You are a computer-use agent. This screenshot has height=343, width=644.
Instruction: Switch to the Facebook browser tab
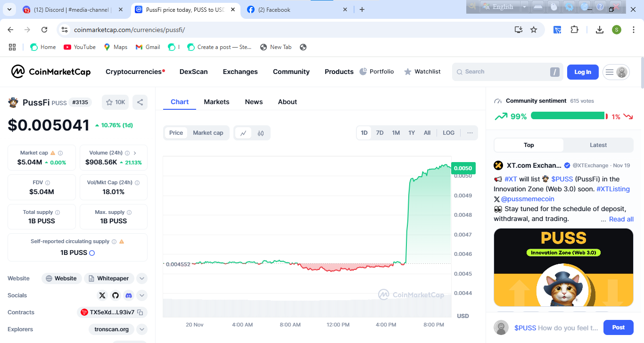coord(297,10)
